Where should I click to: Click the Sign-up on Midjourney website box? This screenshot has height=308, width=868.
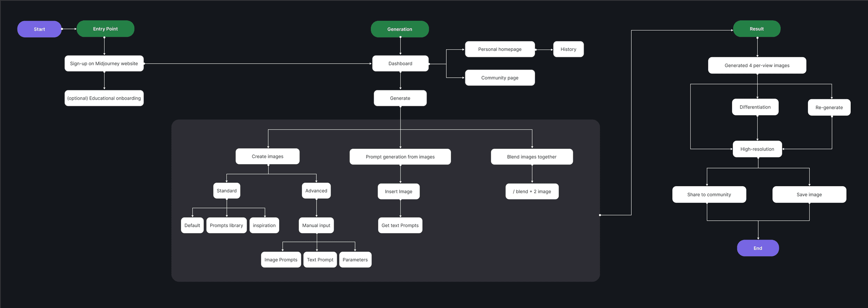pyautogui.click(x=104, y=64)
